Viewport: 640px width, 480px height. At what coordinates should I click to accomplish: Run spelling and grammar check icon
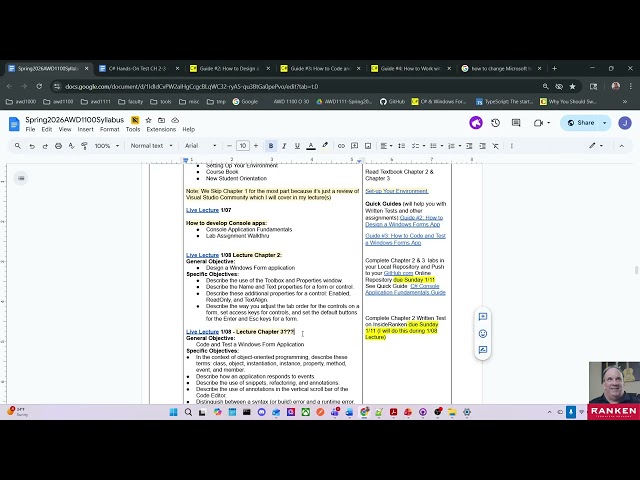(x=71, y=146)
